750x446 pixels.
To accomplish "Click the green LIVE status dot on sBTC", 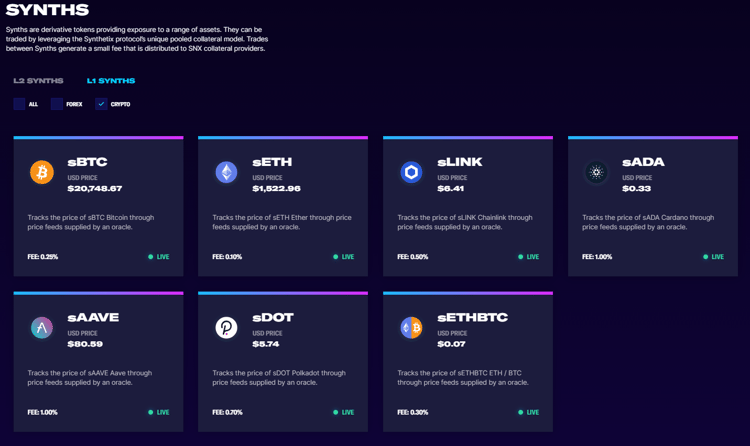I will pyautogui.click(x=151, y=257).
